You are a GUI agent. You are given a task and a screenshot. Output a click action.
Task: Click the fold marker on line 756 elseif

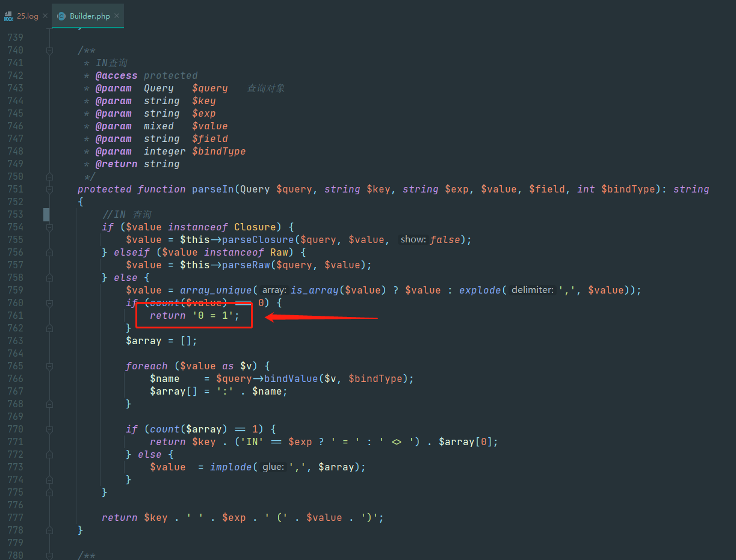coord(49,253)
